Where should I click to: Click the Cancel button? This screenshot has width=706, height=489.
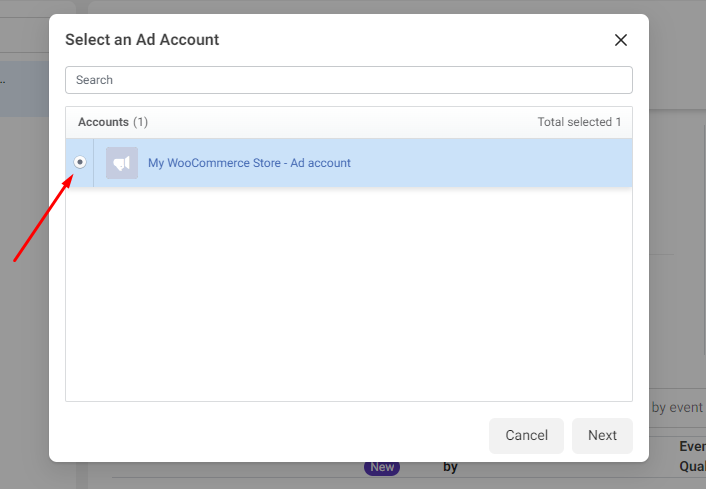click(526, 435)
